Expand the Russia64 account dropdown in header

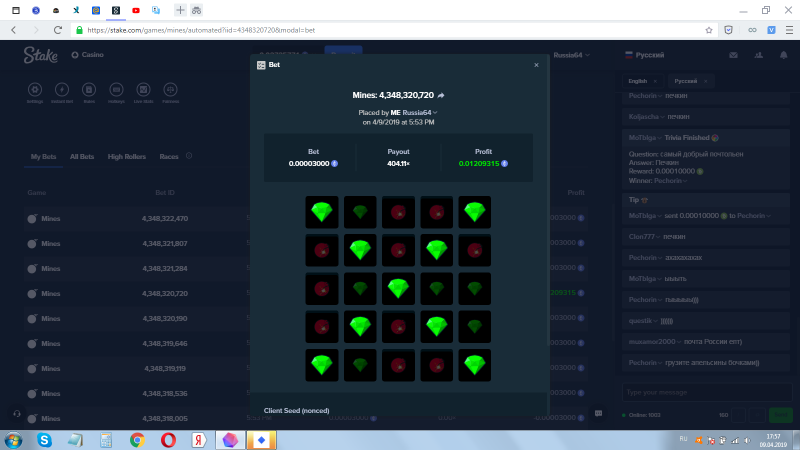coord(571,55)
